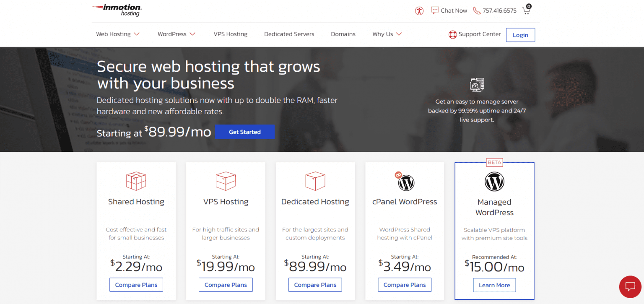Select the Shared Hosting box icon

point(136,181)
